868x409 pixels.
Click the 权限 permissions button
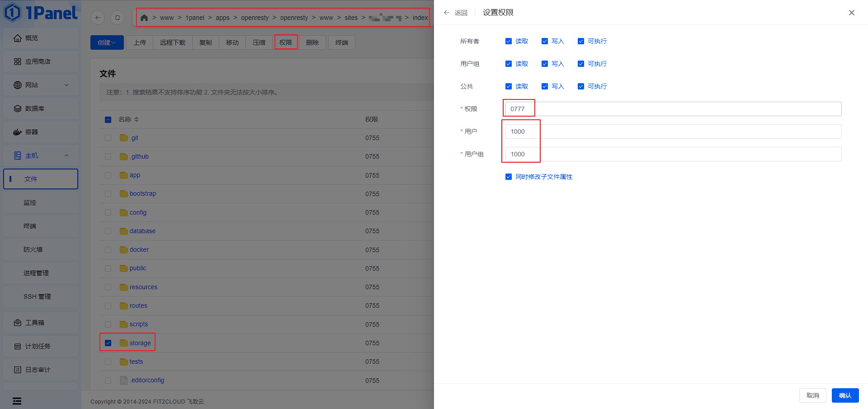coord(286,42)
